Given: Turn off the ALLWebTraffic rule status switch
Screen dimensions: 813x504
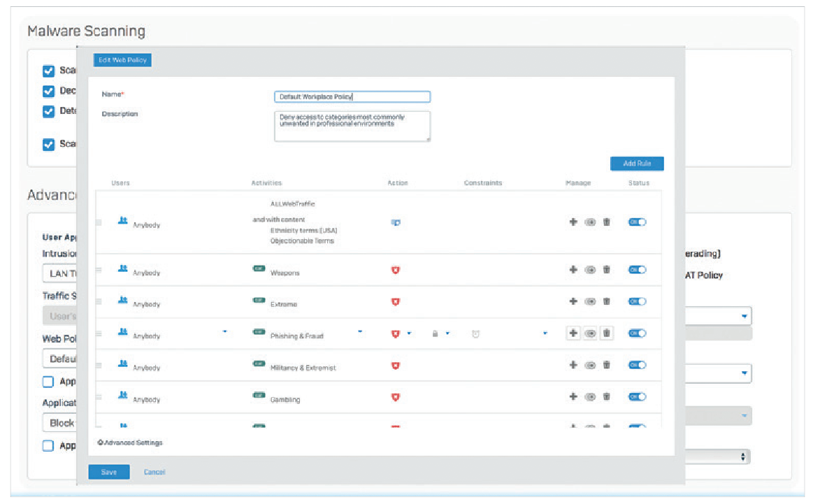Looking at the screenshot, I should 638,222.
